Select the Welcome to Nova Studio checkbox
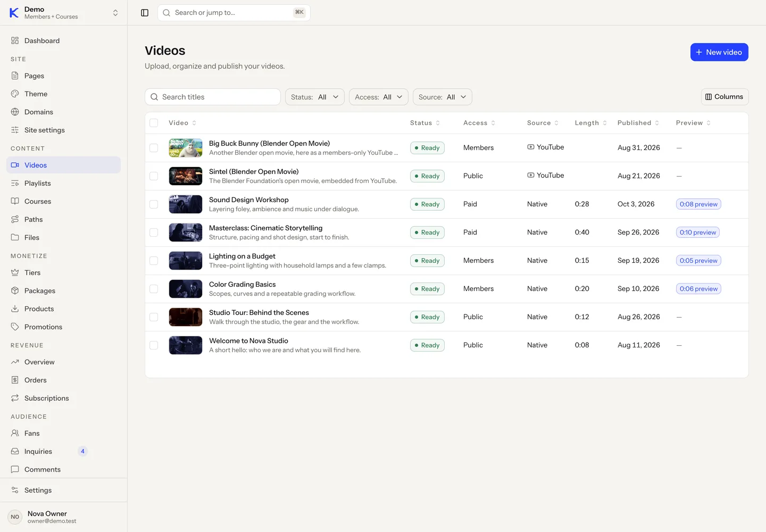Viewport: 766px width, 532px height. (154, 345)
